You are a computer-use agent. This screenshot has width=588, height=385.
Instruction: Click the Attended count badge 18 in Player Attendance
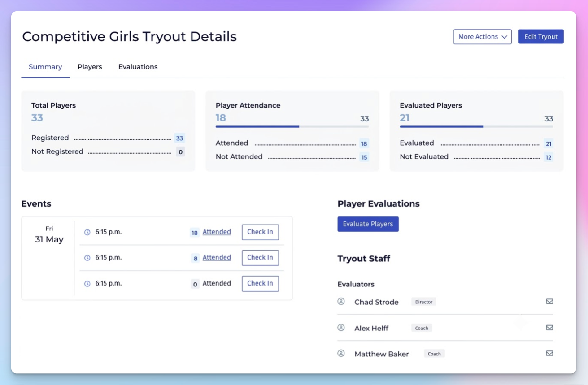[x=364, y=144]
